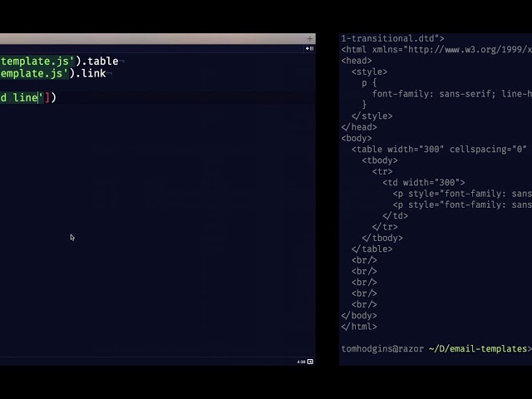Click the "</table>" closing tag in terminal
Image resolution: width=532 pixels, height=399 pixels.
pos(372,249)
